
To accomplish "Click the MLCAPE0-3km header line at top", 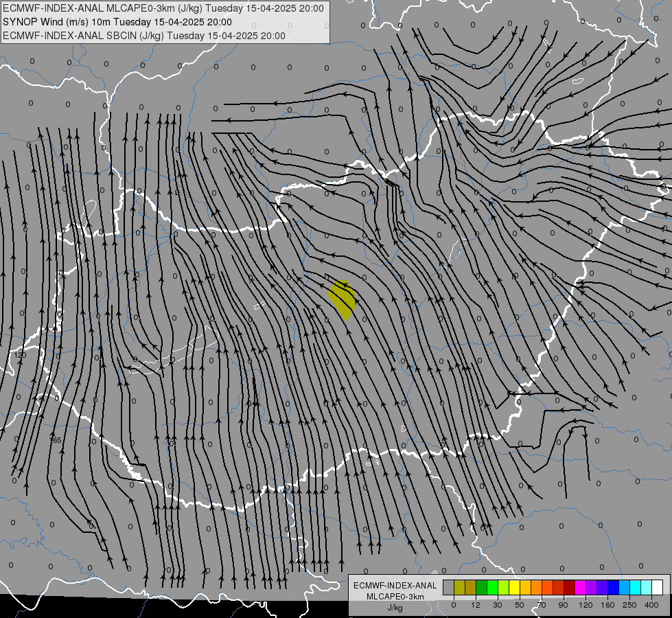I will click(163, 8).
